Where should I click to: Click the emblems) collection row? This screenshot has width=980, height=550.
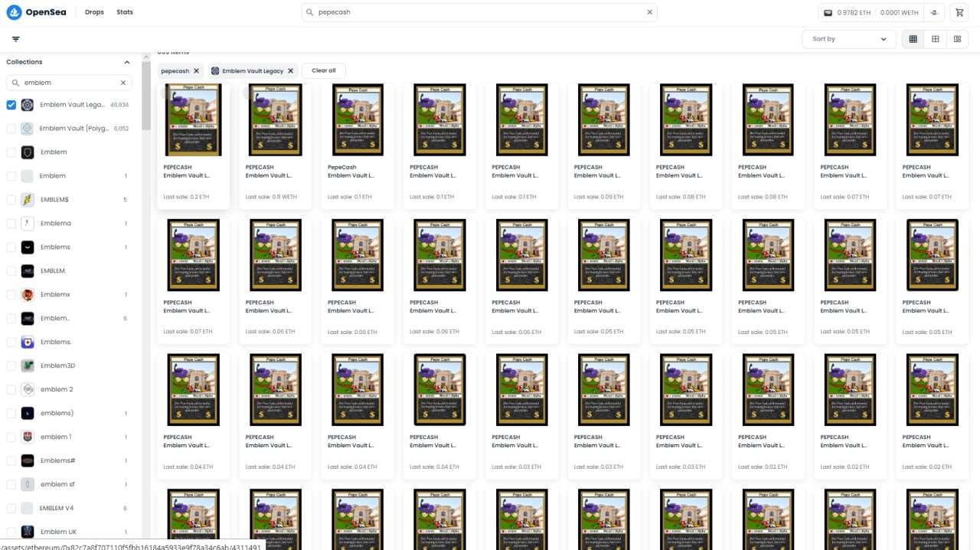click(x=69, y=413)
